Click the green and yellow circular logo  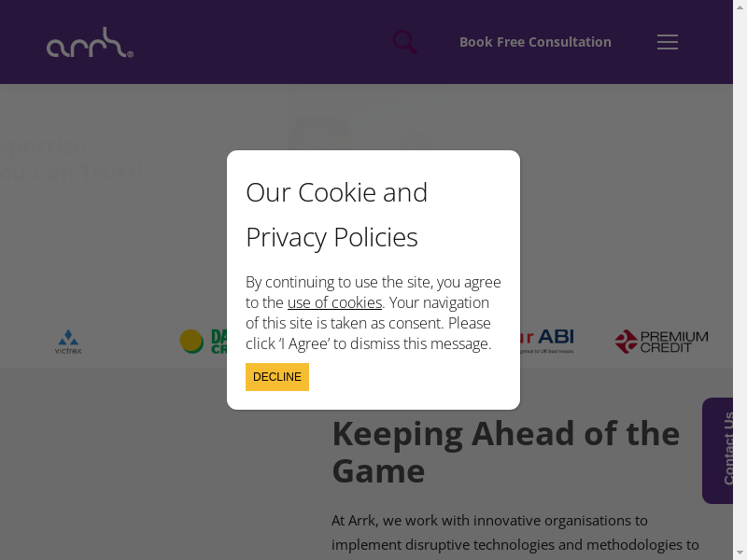click(192, 341)
